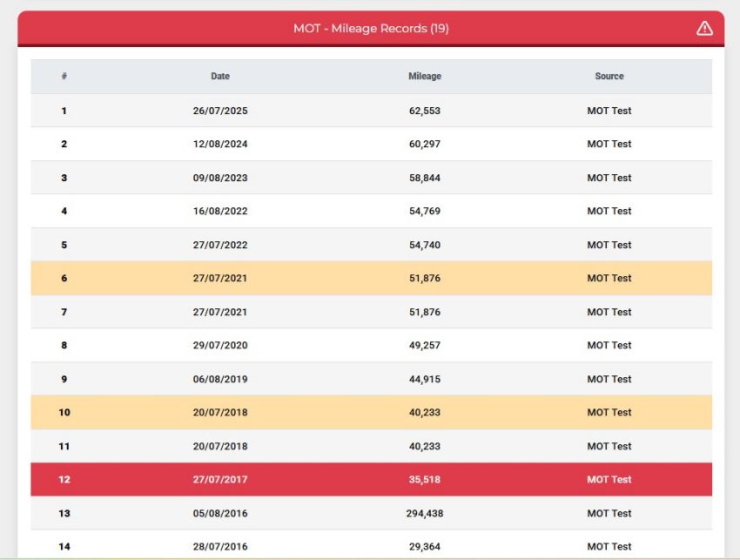
Task: Click anomalous mileage 294,438 in row 13
Action: click(x=425, y=513)
